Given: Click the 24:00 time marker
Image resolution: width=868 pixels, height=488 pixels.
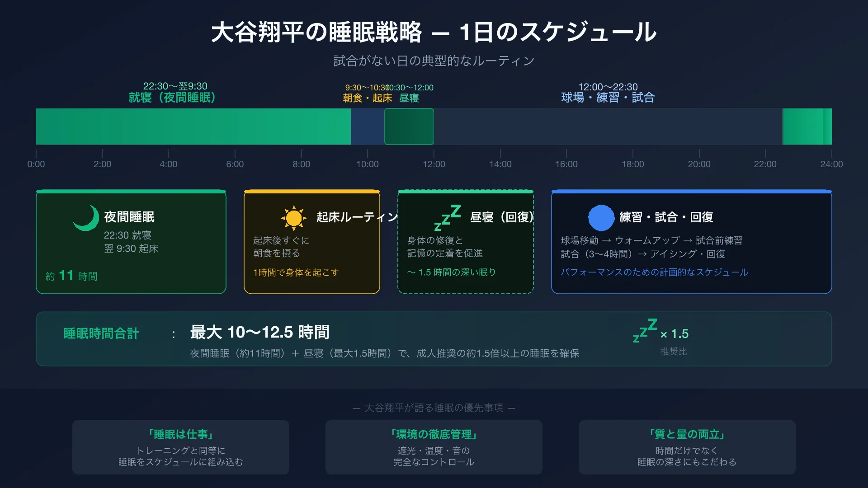Looking at the screenshot, I should pos(831,164).
